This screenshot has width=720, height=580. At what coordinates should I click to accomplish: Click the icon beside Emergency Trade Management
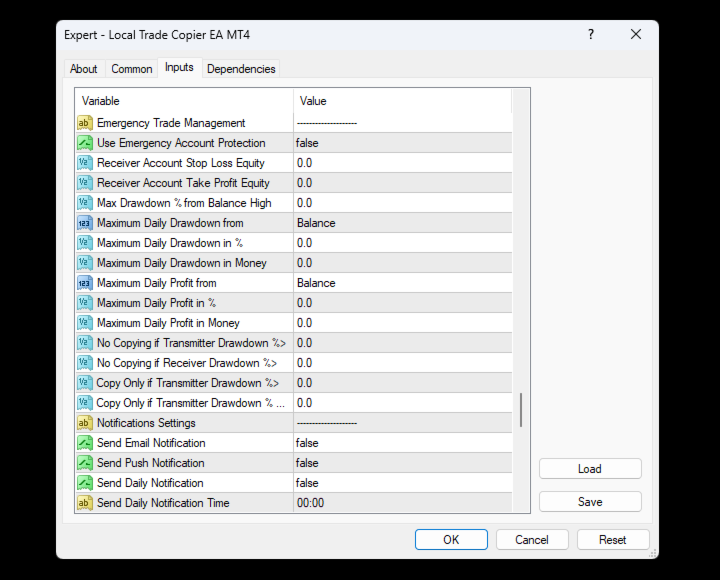[x=84, y=123]
